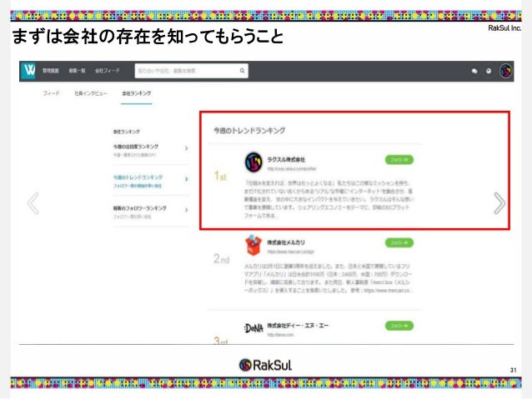Open the profile avatar in the header

point(506,71)
